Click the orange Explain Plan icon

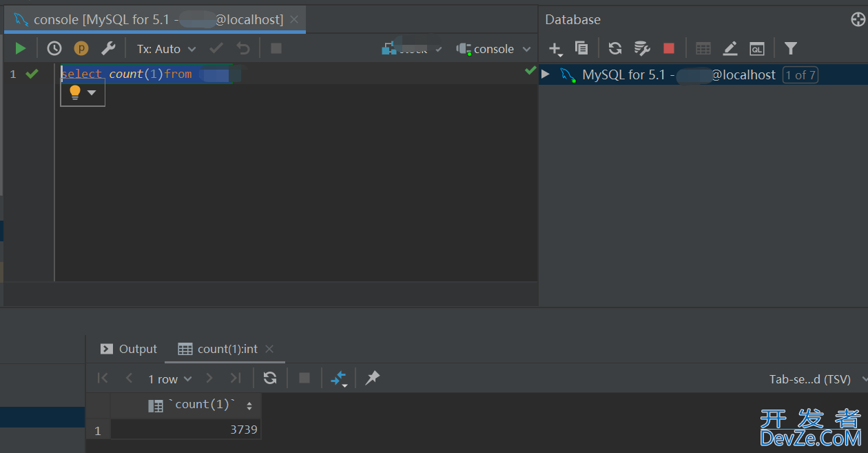coord(81,48)
